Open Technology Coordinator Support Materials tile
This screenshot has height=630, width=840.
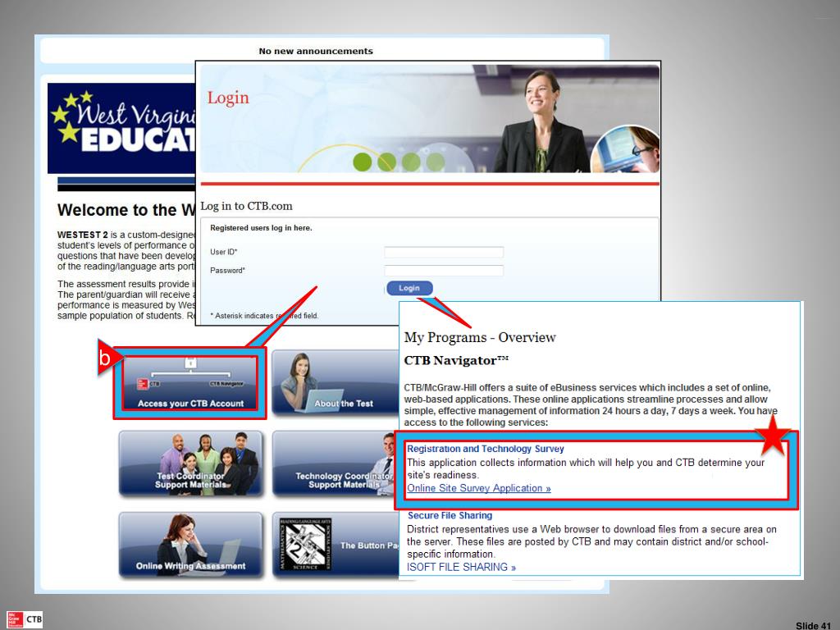coord(336,464)
